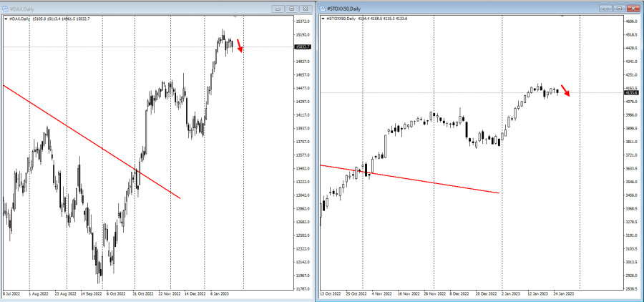Maximize the #STOXX50,Daily chart window
Viewport: 644px width, 302px height.
tap(620, 9)
